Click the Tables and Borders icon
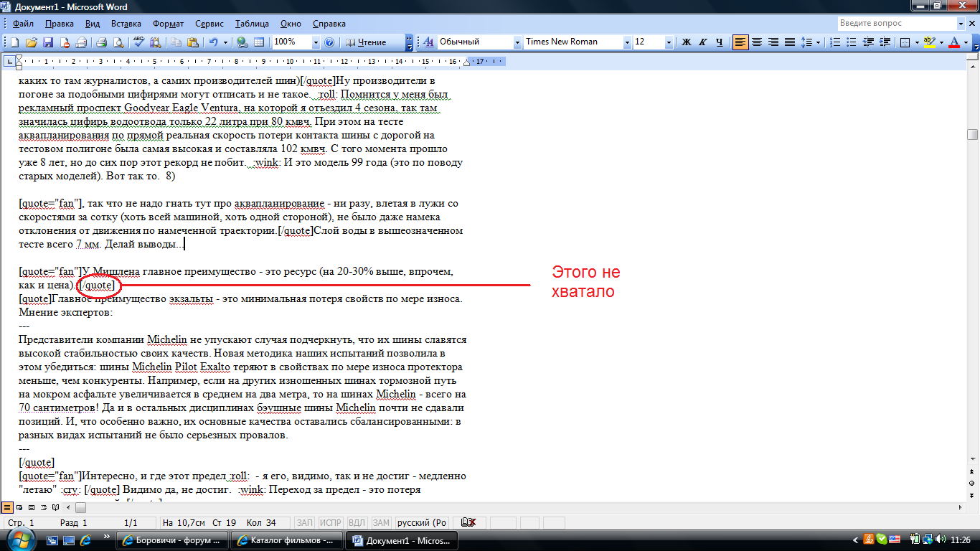The image size is (980, 551). point(259,42)
